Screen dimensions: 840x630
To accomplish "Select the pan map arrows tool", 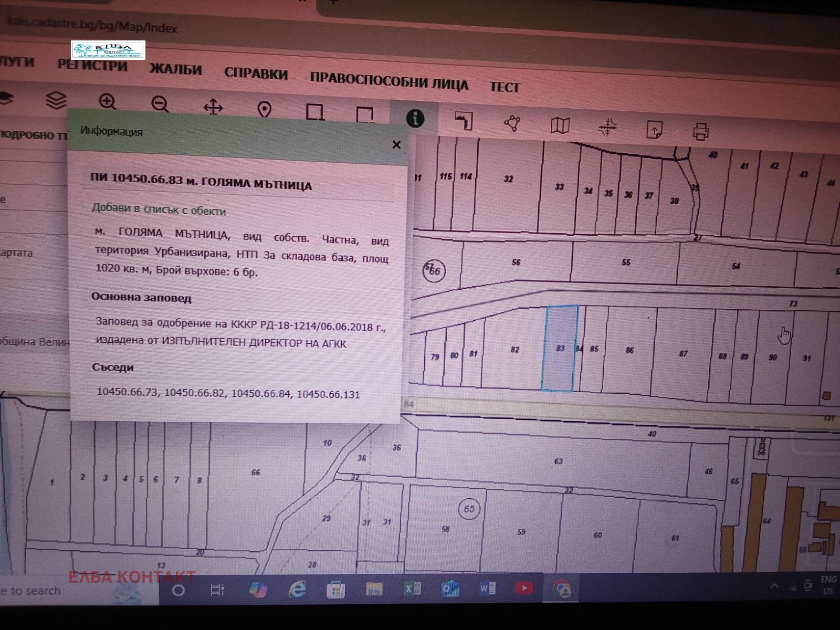I will pyautogui.click(x=213, y=108).
